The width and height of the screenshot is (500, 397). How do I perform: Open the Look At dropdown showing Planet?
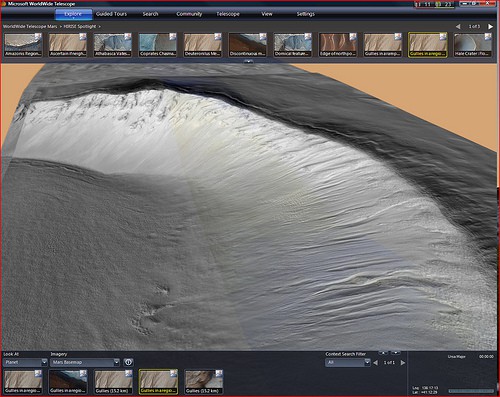[x=25, y=362]
